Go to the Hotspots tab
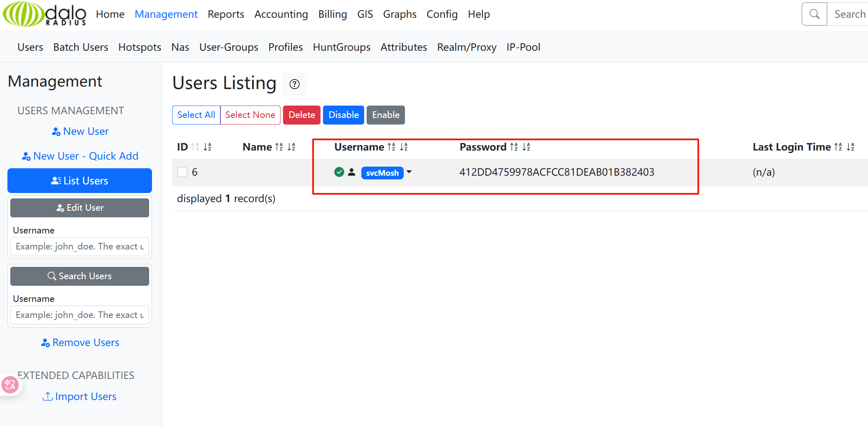Screen dimensions: 868x426 tap(140, 47)
